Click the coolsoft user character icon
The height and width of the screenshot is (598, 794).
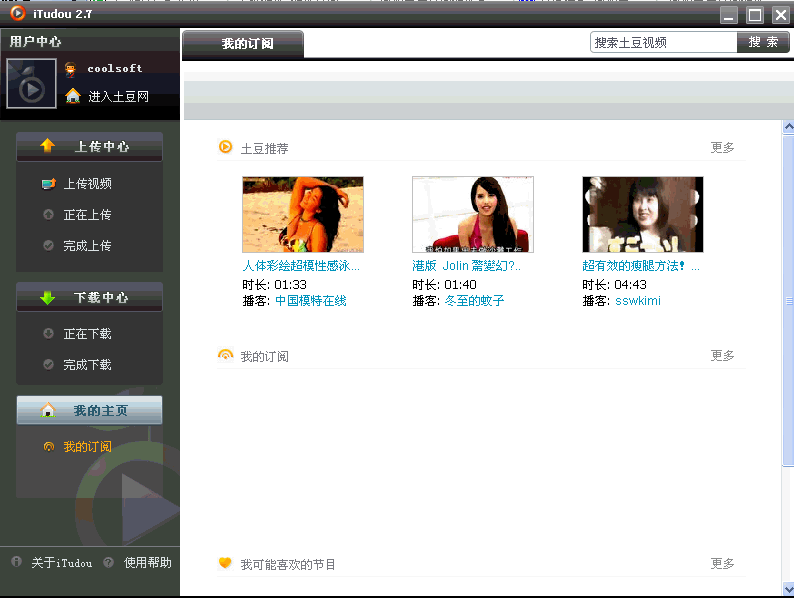[x=71, y=69]
